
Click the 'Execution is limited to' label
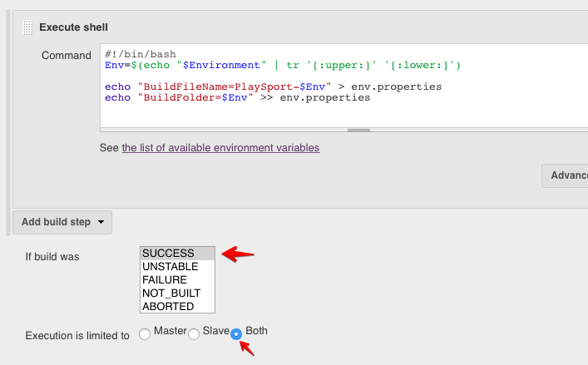click(x=77, y=335)
